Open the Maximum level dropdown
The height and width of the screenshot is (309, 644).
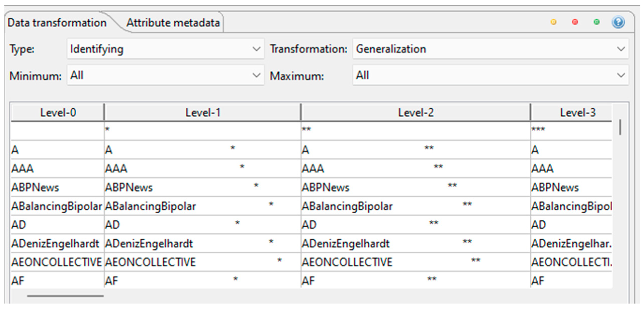[x=490, y=75]
